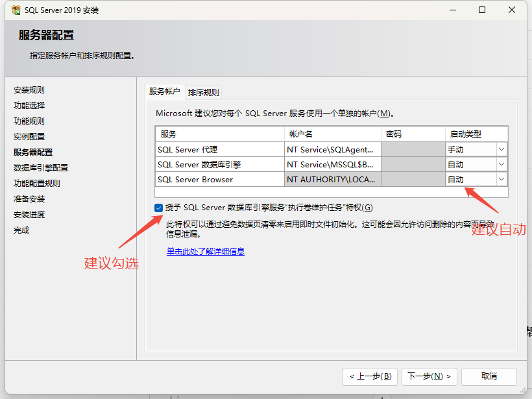
Task: Open startup type dropdown for SQL Server 数据库引擎
Action: coord(501,164)
